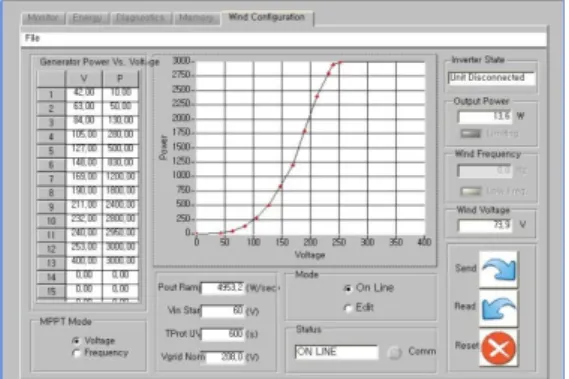Click the Inverter State Unit Disconnected field
This screenshot has width=569, height=379.
pos(491,78)
